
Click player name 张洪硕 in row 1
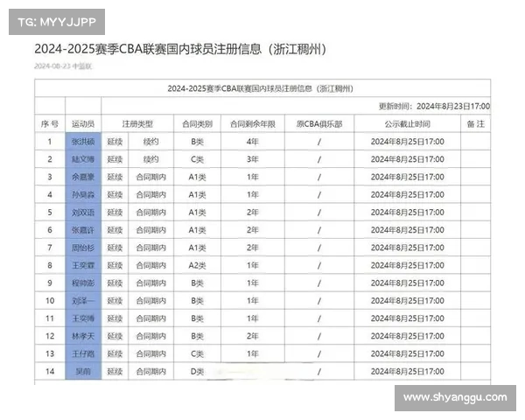[84, 141]
